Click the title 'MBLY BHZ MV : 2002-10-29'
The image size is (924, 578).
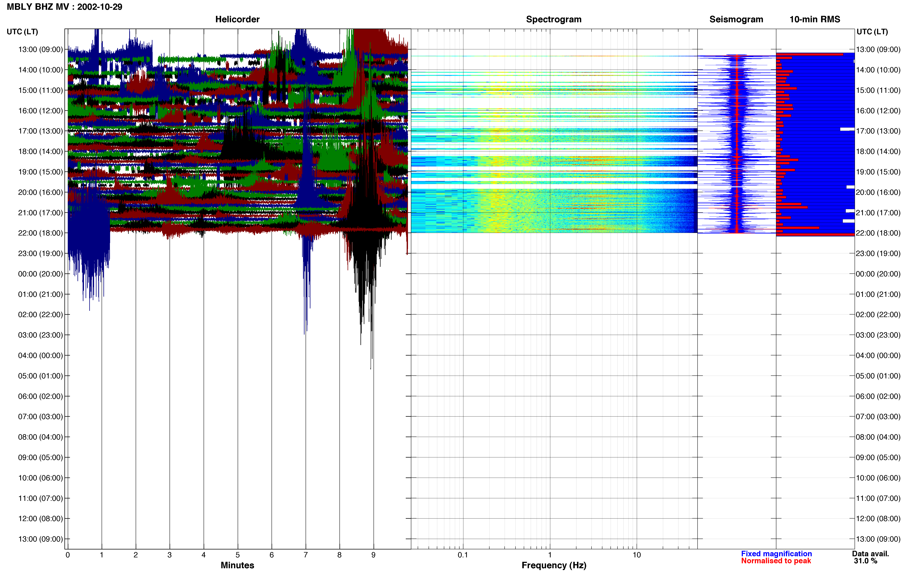tap(65, 7)
